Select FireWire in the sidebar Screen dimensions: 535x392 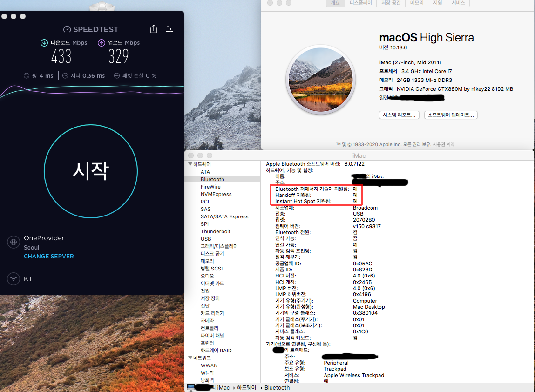[x=210, y=187]
